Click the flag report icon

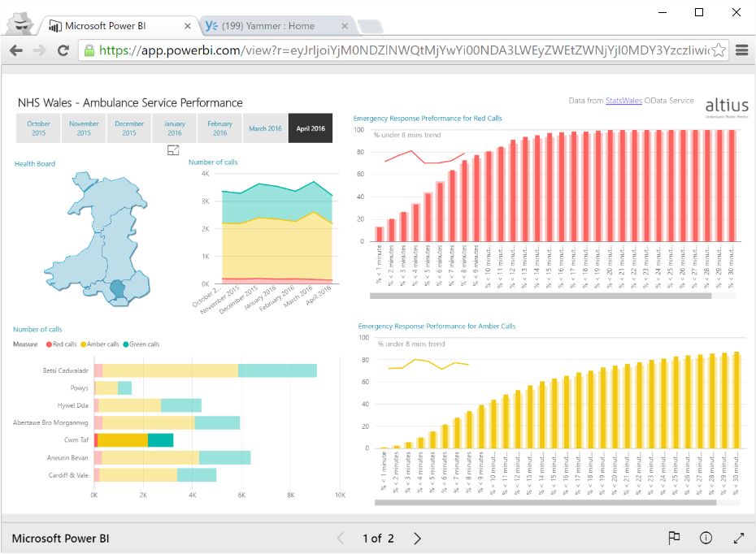click(674, 538)
